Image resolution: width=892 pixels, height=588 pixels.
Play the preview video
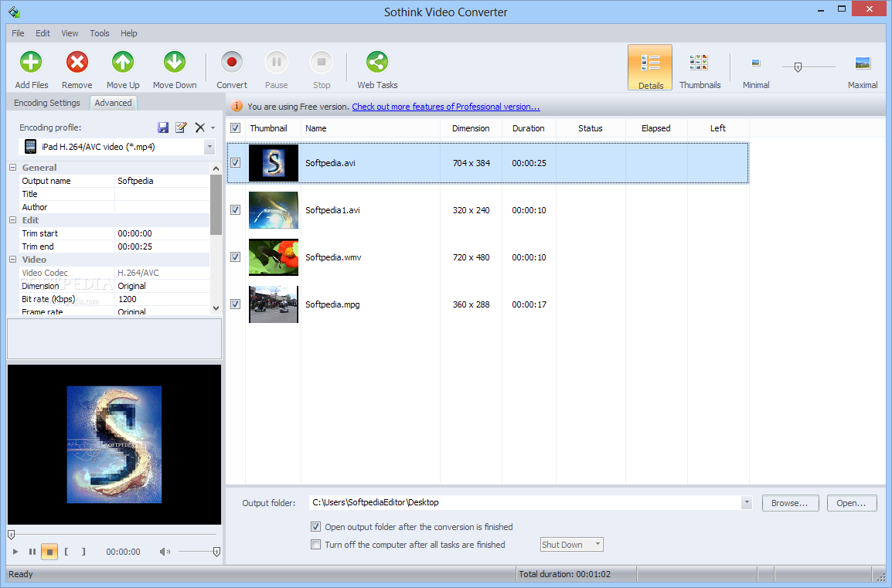(x=15, y=552)
